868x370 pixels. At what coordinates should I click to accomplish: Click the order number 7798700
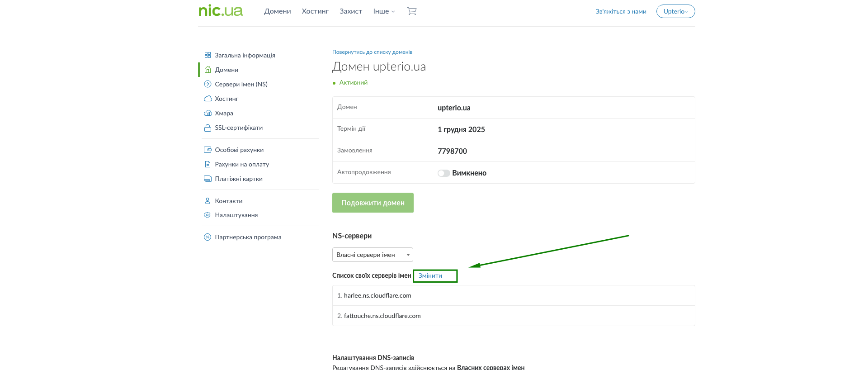452,151
